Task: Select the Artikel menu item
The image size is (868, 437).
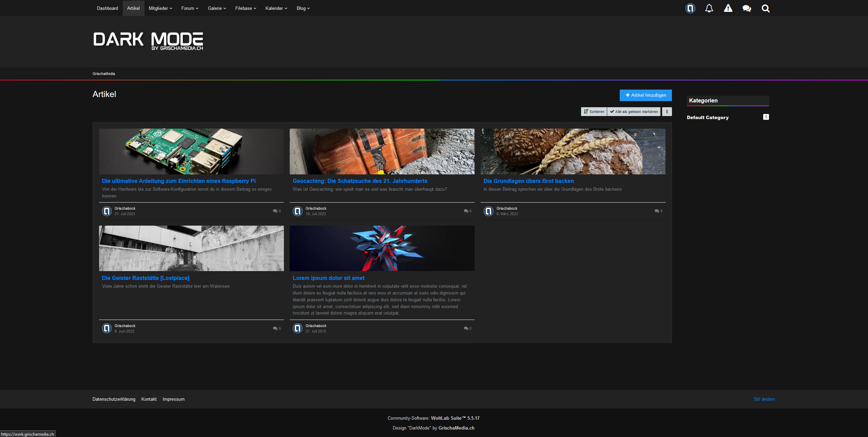Action: point(133,8)
